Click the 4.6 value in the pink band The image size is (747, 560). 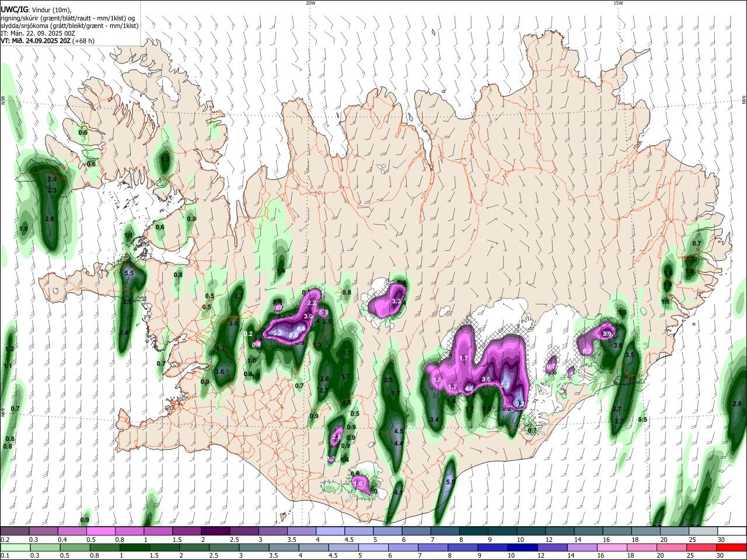(302, 328)
